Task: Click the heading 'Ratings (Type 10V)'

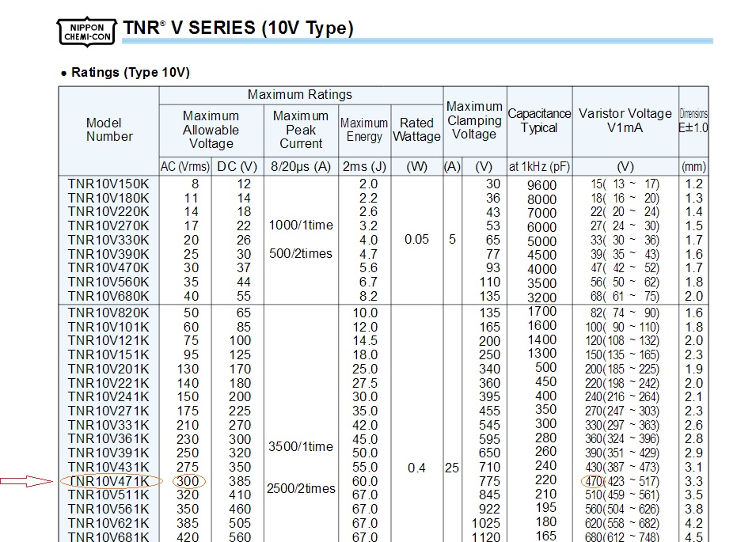Action: pyautogui.click(x=130, y=73)
